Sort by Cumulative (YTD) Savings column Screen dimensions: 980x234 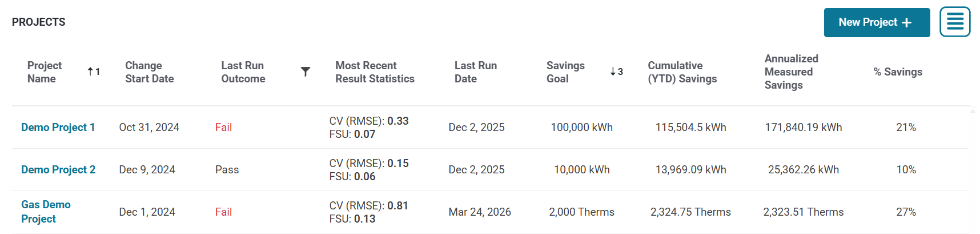point(682,72)
